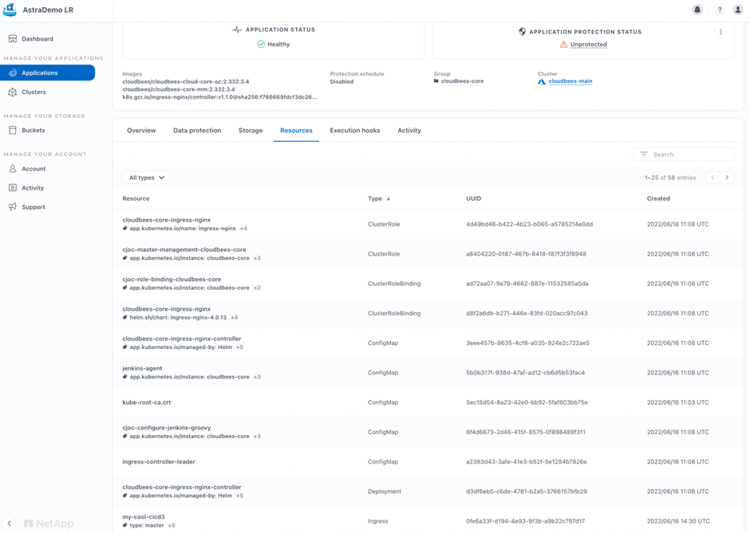This screenshot has height=533, width=750.
Task: Sort by the Type column header
Action: point(379,199)
